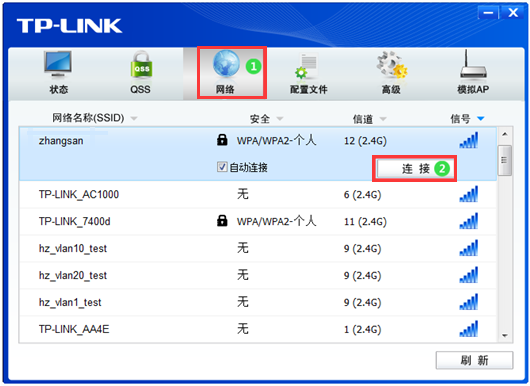This screenshot has height=386, width=530.
Task: Click the scroll up arrow of network list
Action: click(x=505, y=134)
